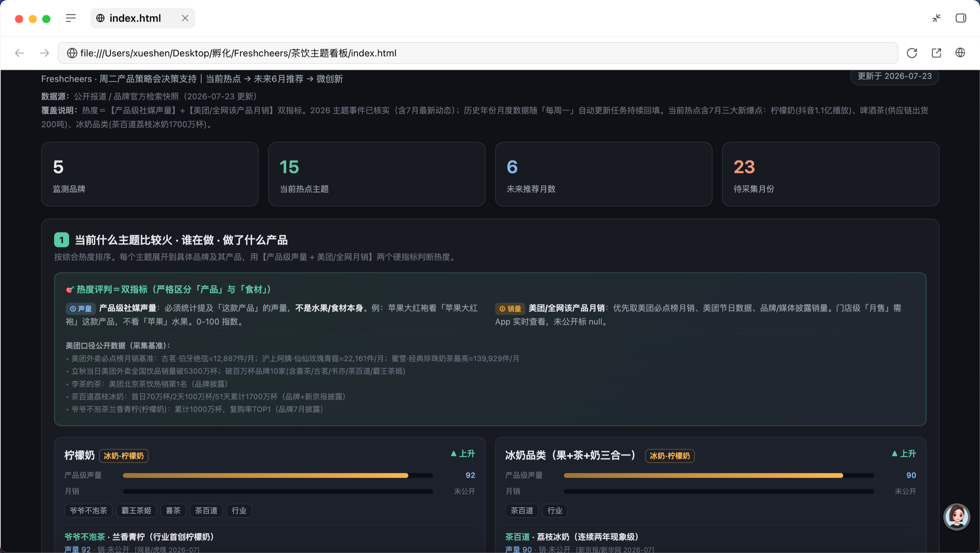Click 未公开 in the 柠檬奶 月销 row

tap(464, 491)
